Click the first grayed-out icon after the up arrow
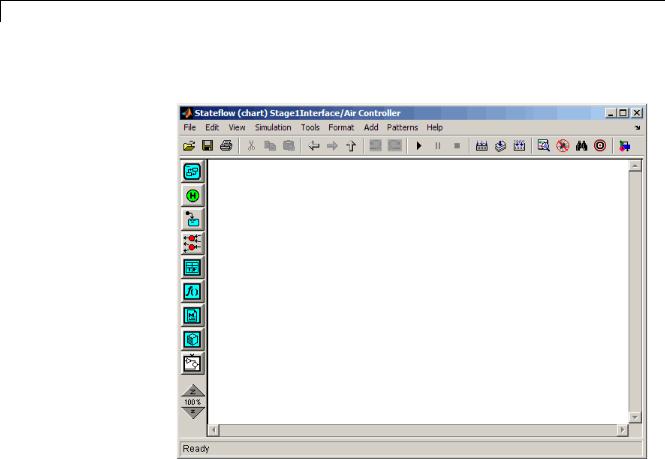 pyautogui.click(x=375, y=146)
